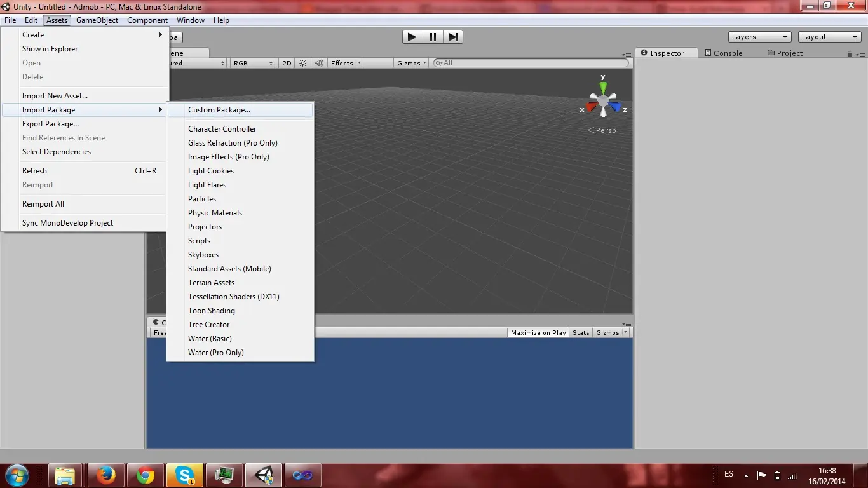Open the RGB render mode dropdown

(252, 63)
